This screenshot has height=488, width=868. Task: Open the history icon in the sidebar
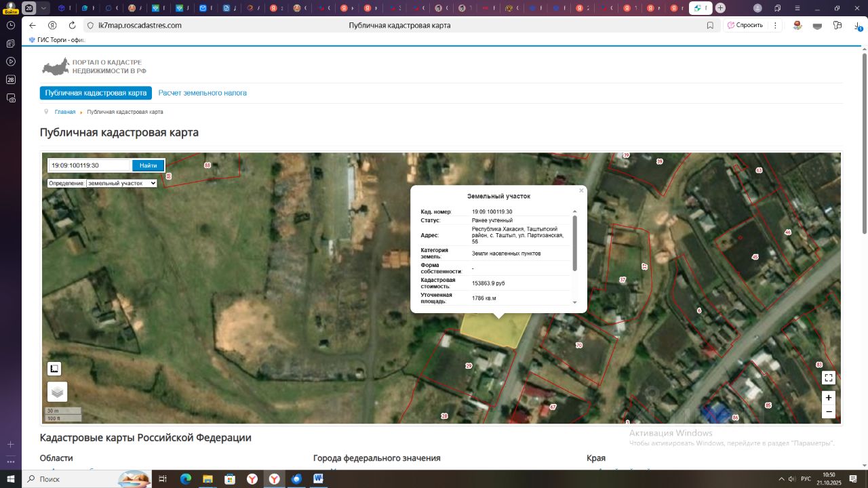11,25
